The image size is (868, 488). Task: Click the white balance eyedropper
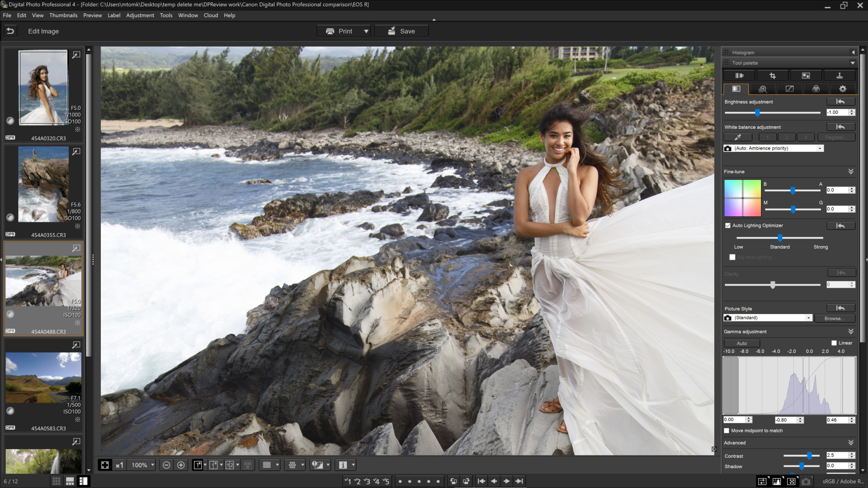point(738,137)
